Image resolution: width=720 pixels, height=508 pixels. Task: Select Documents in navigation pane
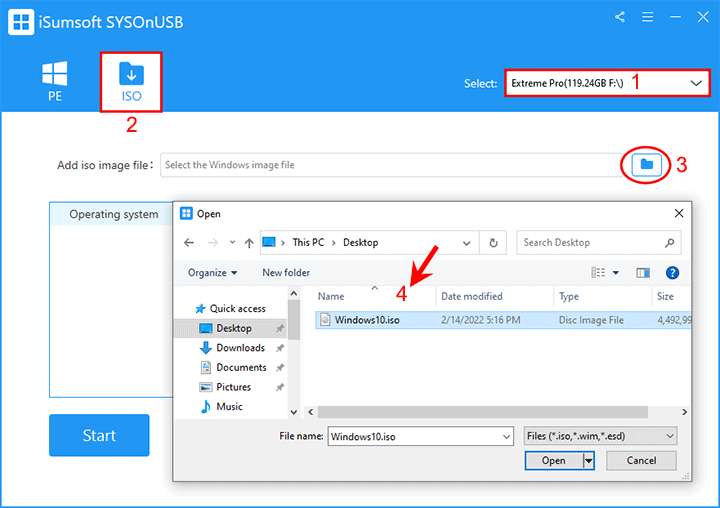[241, 367]
